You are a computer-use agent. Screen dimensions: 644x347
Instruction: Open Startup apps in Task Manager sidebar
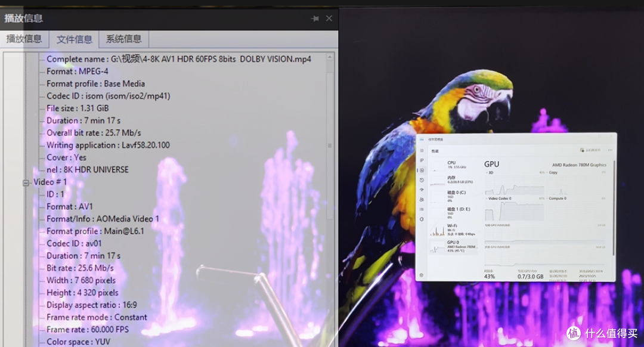[x=422, y=190]
